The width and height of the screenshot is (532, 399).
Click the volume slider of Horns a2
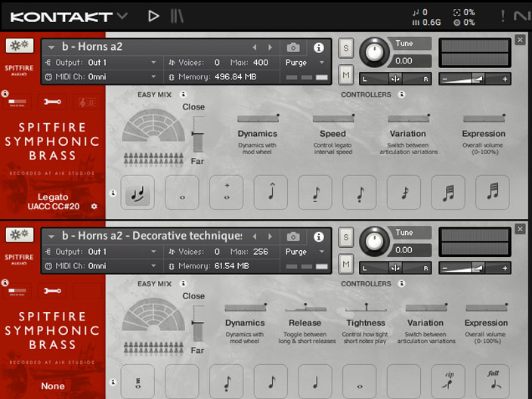click(475, 79)
